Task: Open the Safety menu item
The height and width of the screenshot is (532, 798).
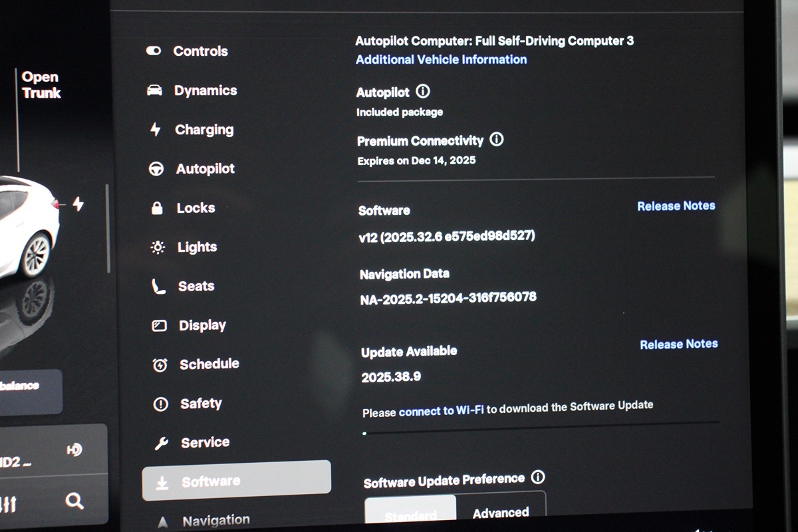Action: 200,404
